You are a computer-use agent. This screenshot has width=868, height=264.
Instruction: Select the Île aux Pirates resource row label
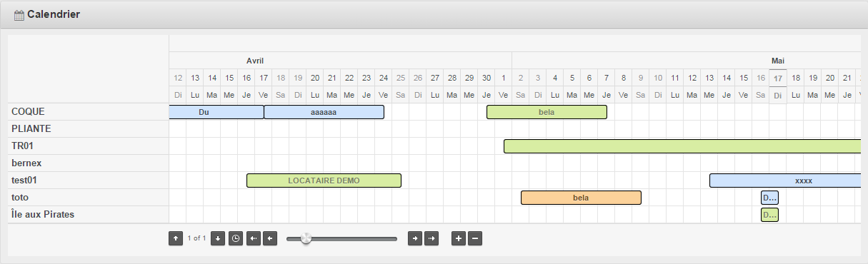coord(43,214)
